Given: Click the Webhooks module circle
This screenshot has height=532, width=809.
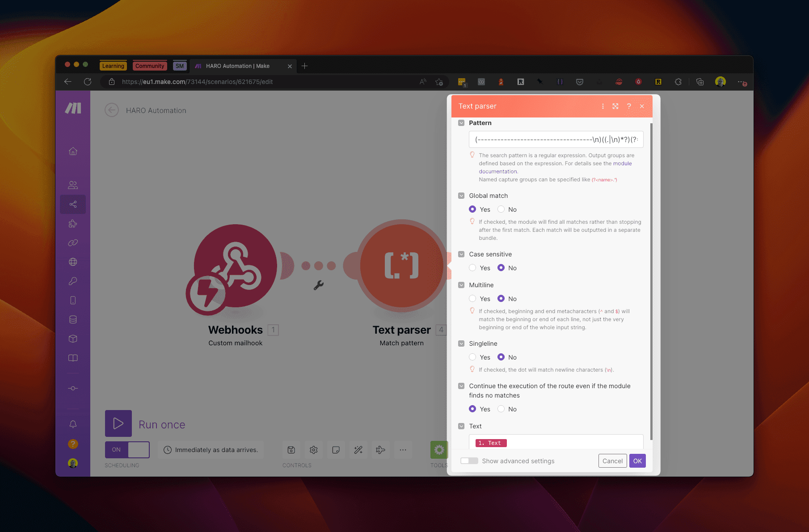Looking at the screenshot, I should click(x=235, y=266).
